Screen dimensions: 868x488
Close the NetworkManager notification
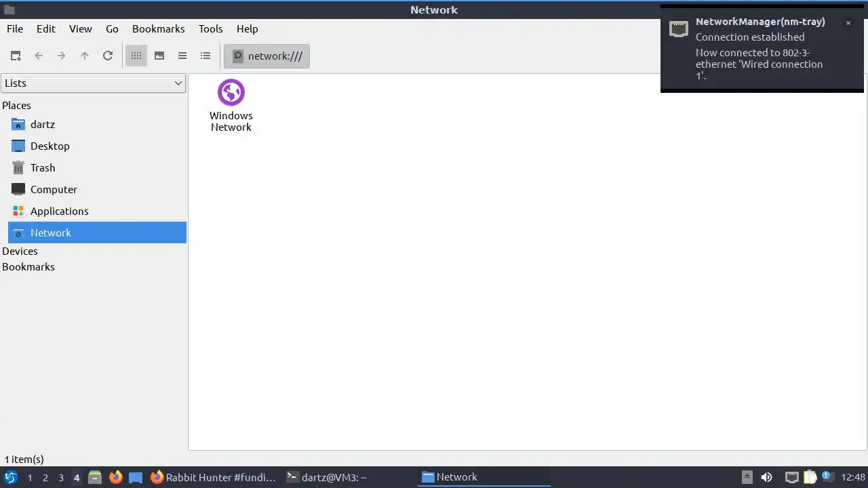click(848, 23)
